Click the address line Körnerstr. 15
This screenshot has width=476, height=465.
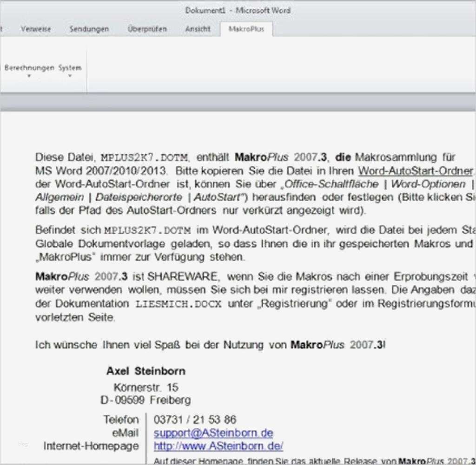pyautogui.click(x=146, y=387)
